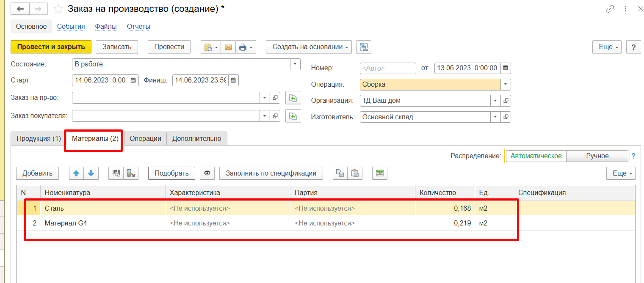This screenshot has height=283, width=644.
Task: Open the Еще menu near the table
Action: [x=620, y=173]
